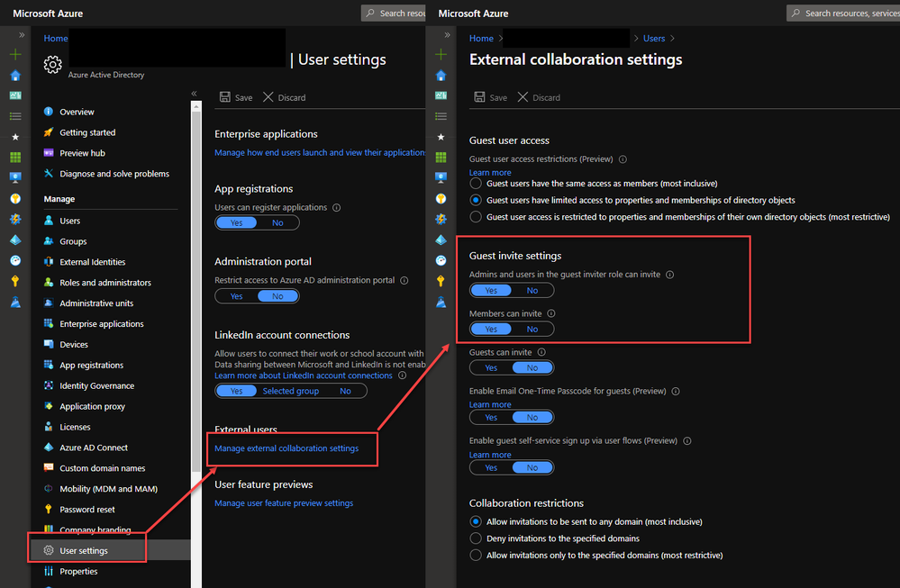Image resolution: width=900 pixels, height=588 pixels.
Task: Click the All services list icon in the right window rail
Action: (441, 116)
